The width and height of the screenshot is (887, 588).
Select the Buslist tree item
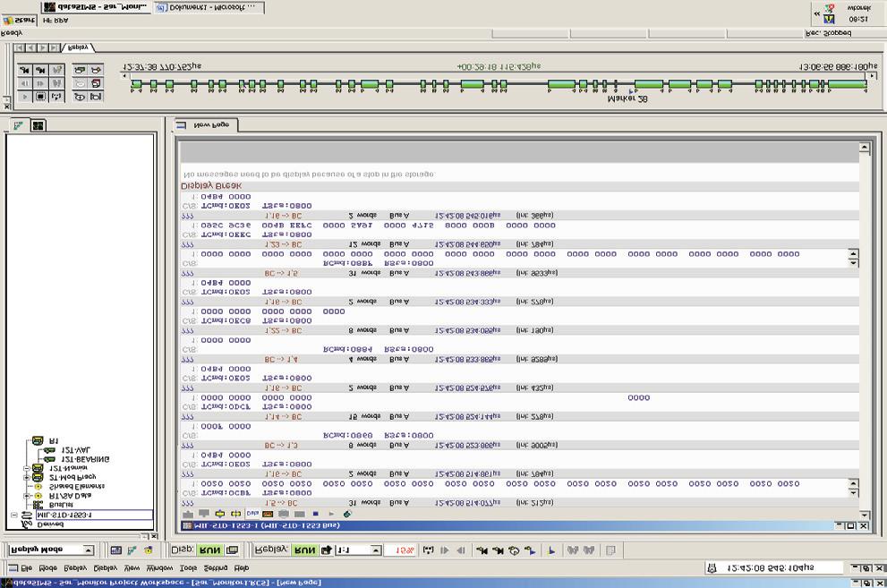click(x=61, y=505)
